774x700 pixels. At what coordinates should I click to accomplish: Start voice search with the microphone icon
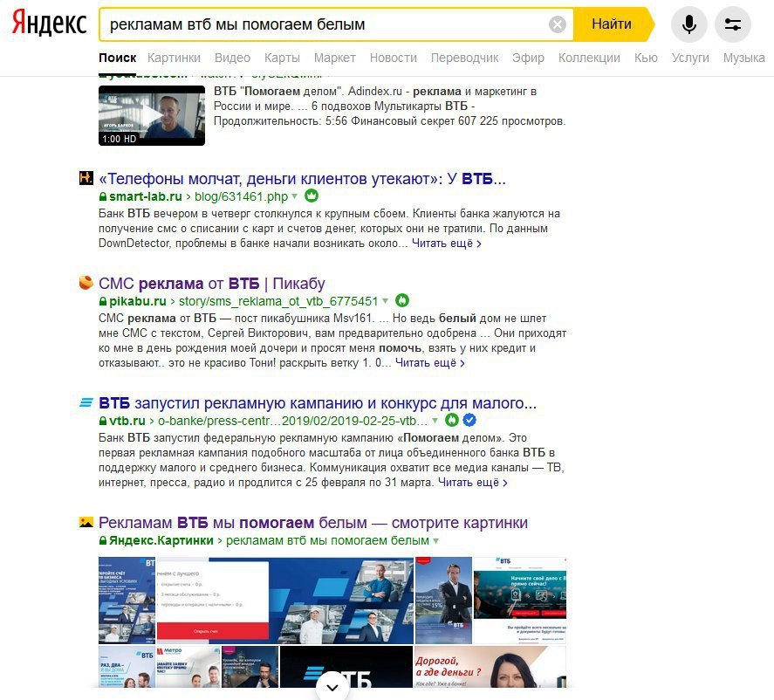pyautogui.click(x=688, y=24)
